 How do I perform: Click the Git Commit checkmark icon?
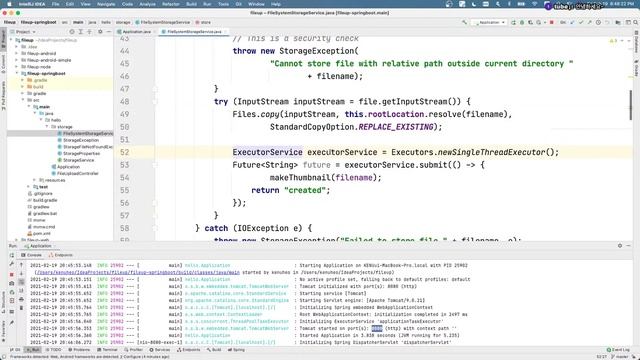pyautogui.click(x=581, y=22)
